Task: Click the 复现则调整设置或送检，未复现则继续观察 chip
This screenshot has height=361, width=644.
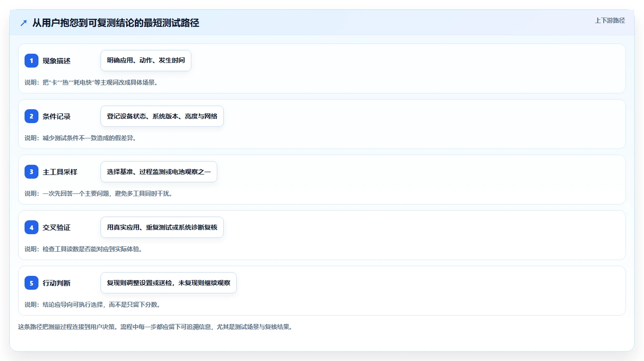Action: tap(169, 283)
